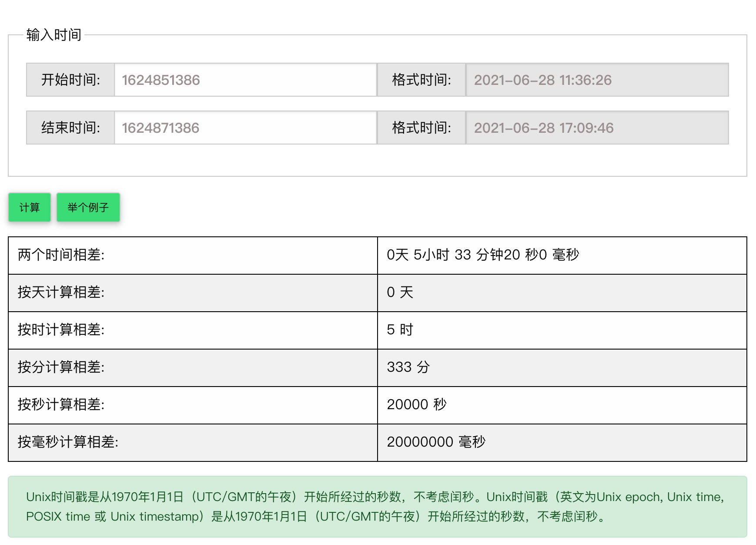Click the 20000000 毫秒 result cell
This screenshot has height=545, width=756.
point(562,443)
